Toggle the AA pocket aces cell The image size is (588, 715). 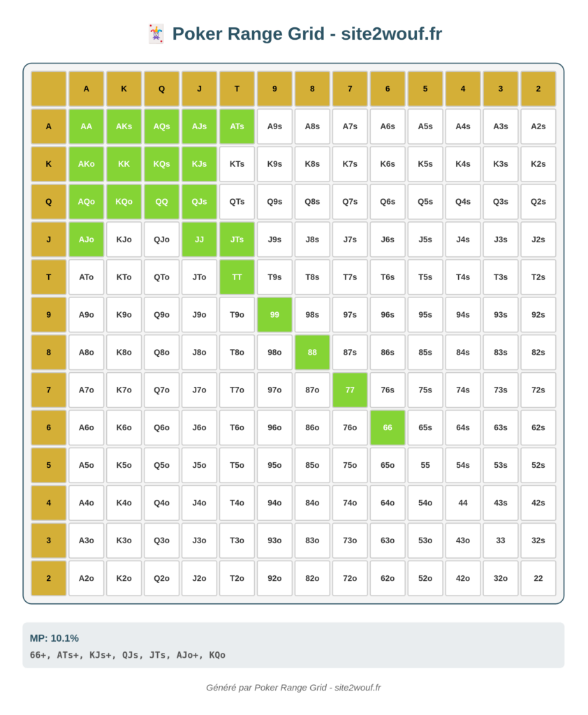(x=86, y=126)
